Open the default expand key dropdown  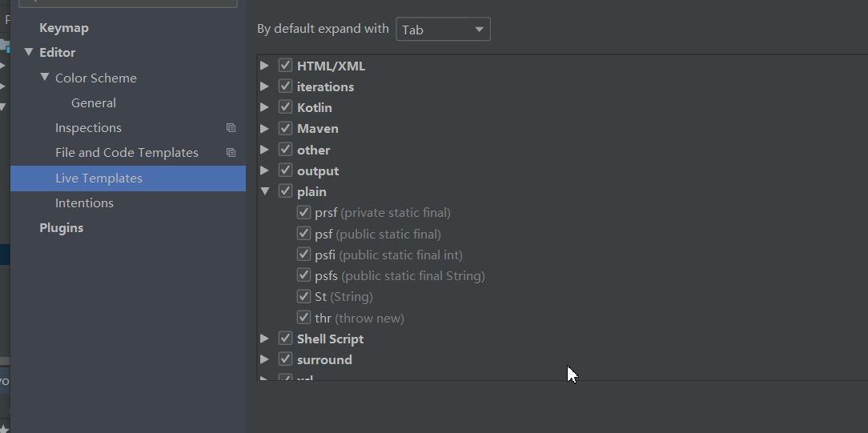(x=443, y=30)
